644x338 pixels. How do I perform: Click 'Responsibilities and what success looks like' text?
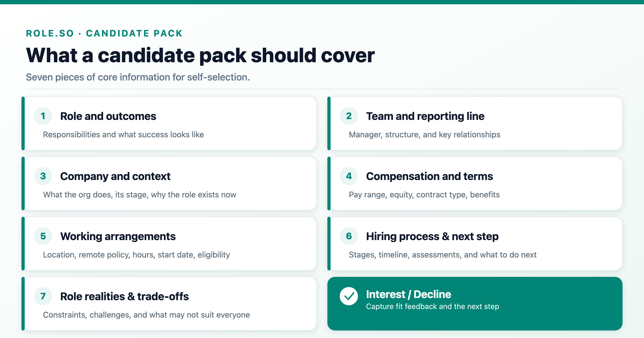click(123, 134)
